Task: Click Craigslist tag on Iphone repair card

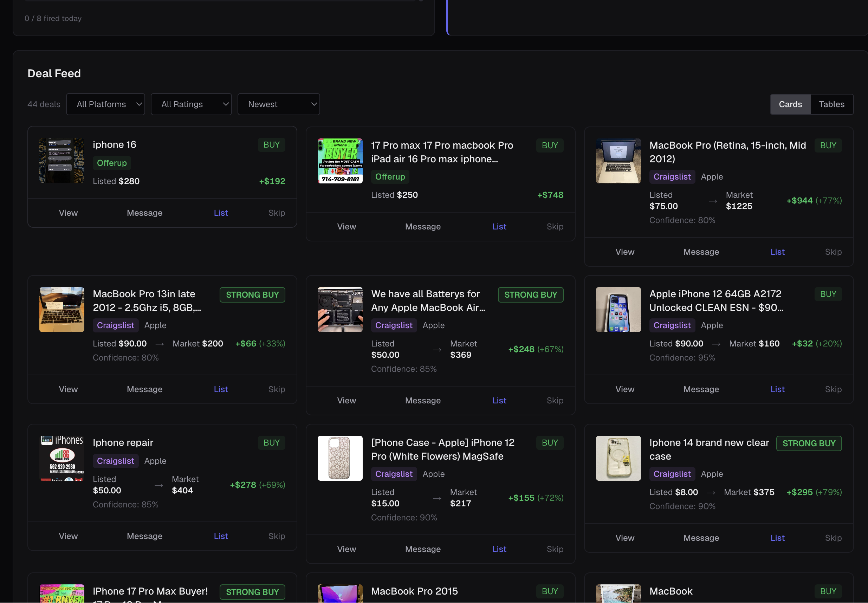Action: [116, 461]
